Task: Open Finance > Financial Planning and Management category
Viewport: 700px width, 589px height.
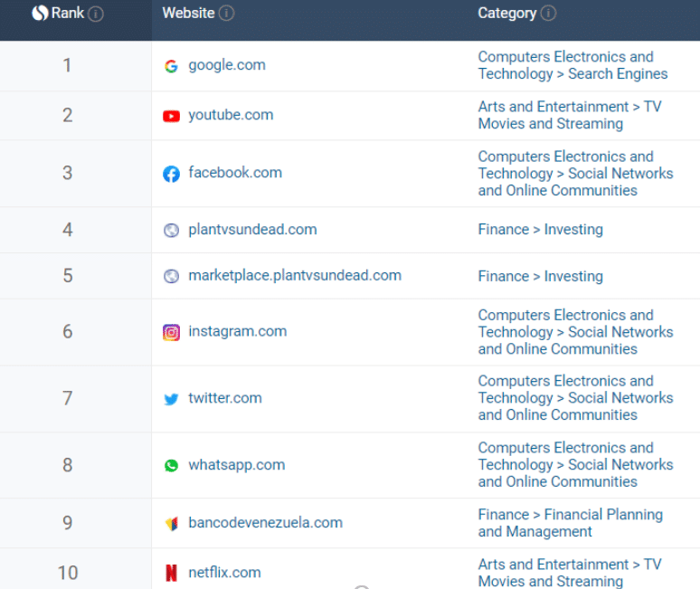Action: [570, 523]
